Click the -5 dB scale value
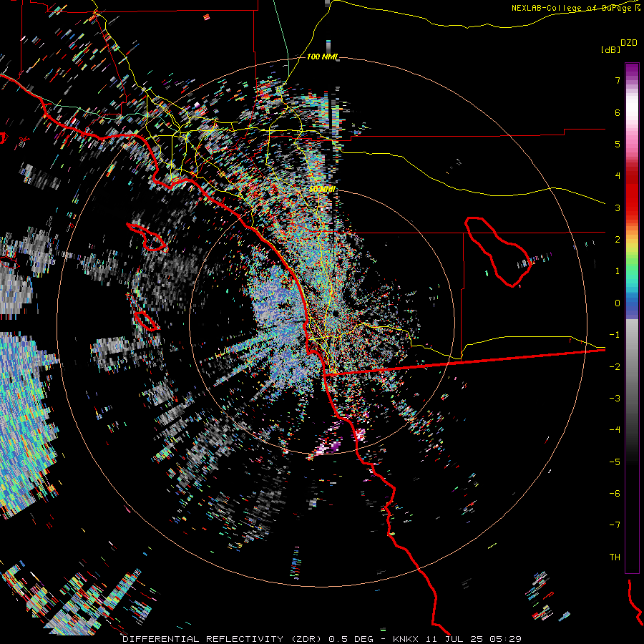 (x=615, y=462)
